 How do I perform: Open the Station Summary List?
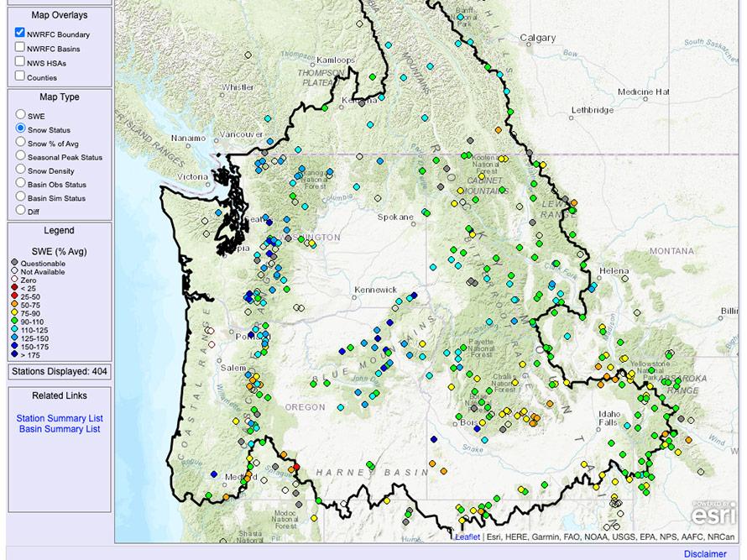(x=59, y=418)
